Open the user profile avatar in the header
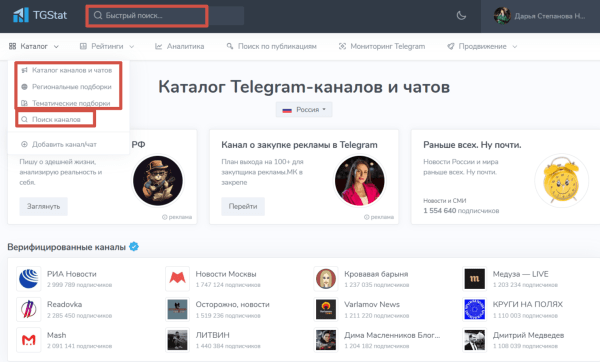This screenshot has width=600, height=362. pyautogui.click(x=502, y=16)
